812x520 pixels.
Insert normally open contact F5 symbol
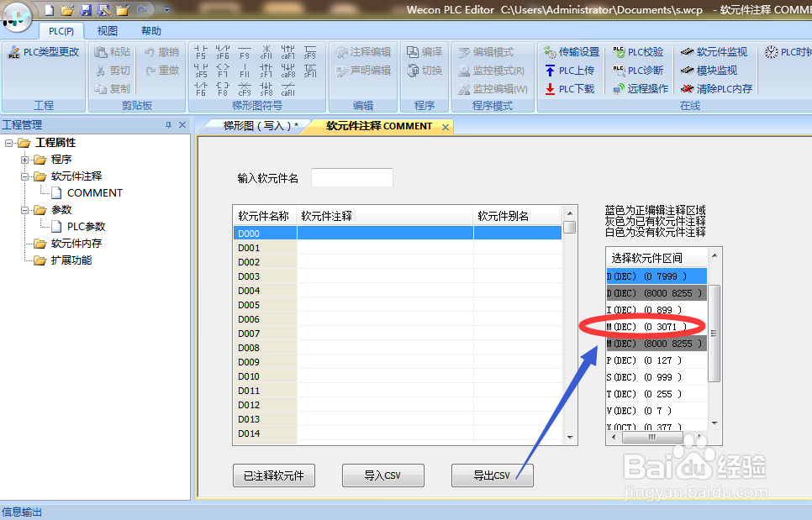tap(201, 52)
